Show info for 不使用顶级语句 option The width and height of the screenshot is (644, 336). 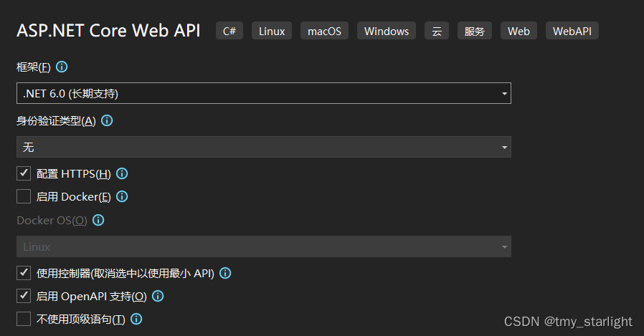pos(136,319)
